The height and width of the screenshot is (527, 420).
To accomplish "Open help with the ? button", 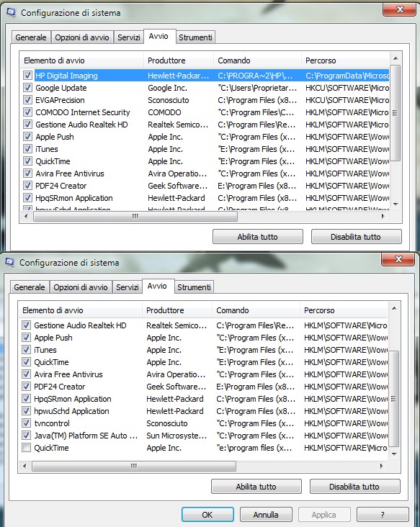I will click(383, 515).
